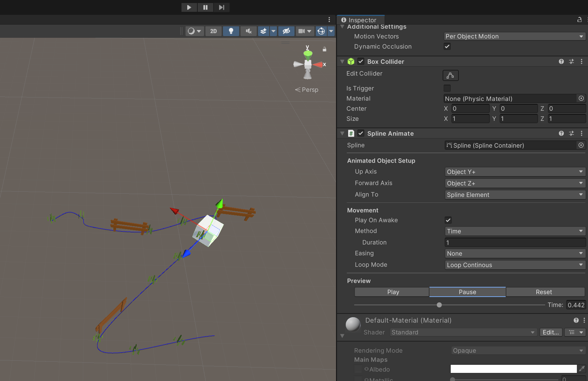Open Box Collider more options menu
The height and width of the screenshot is (381, 588).
pos(582,61)
